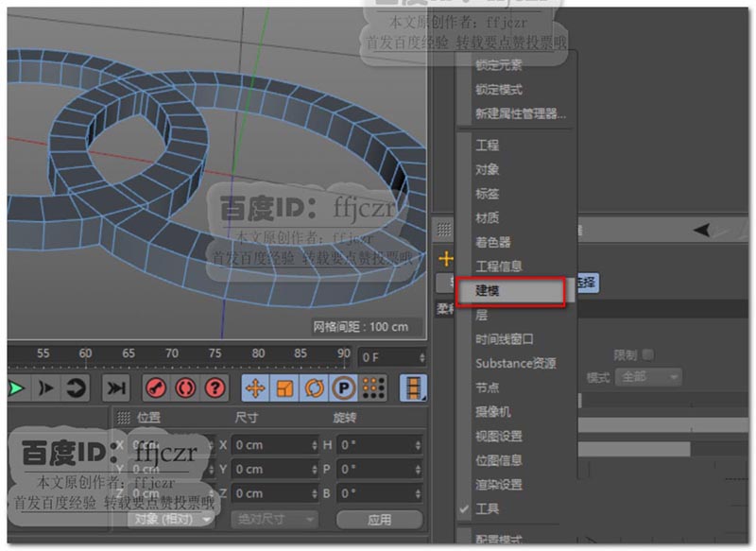Viewport: 756px width, 551px height.
Task: Click the 位置 column header
Action: click(148, 418)
